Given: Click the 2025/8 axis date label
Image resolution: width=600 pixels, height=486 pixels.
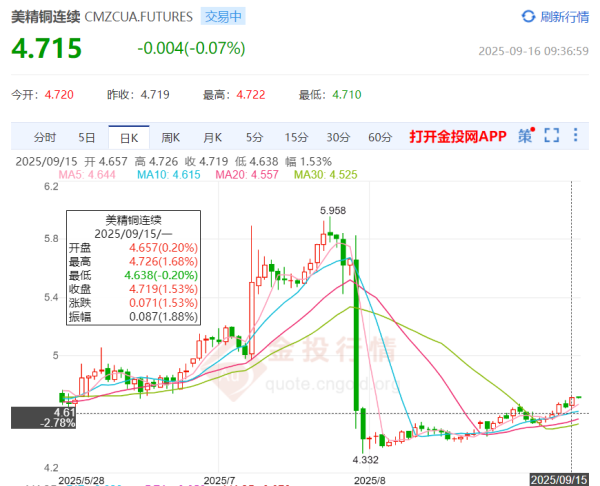Looking at the screenshot, I should (x=370, y=480).
